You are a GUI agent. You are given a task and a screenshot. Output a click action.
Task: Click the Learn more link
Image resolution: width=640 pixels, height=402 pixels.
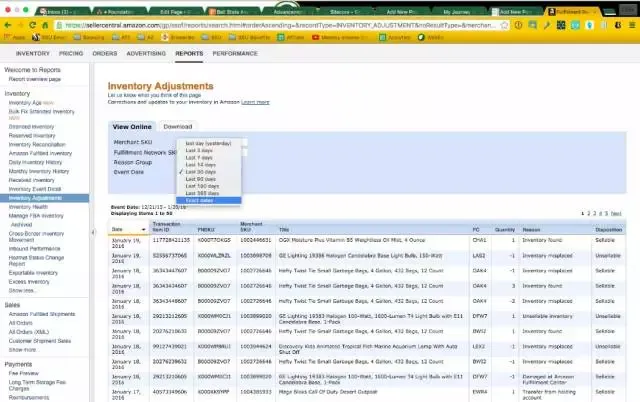(x=255, y=102)
